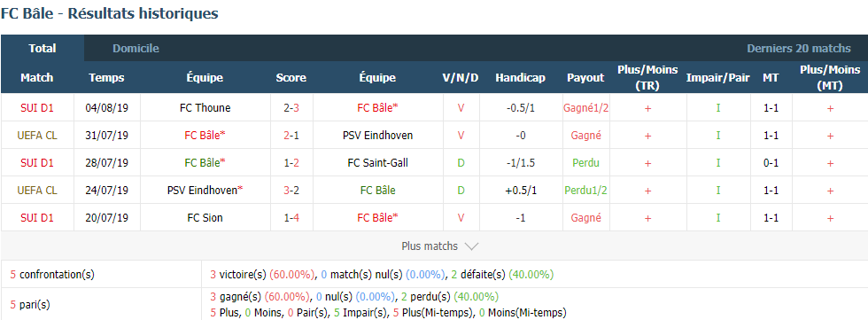
Task: Click the Perdu1/2 payout cell
Action: pos(585,190)
